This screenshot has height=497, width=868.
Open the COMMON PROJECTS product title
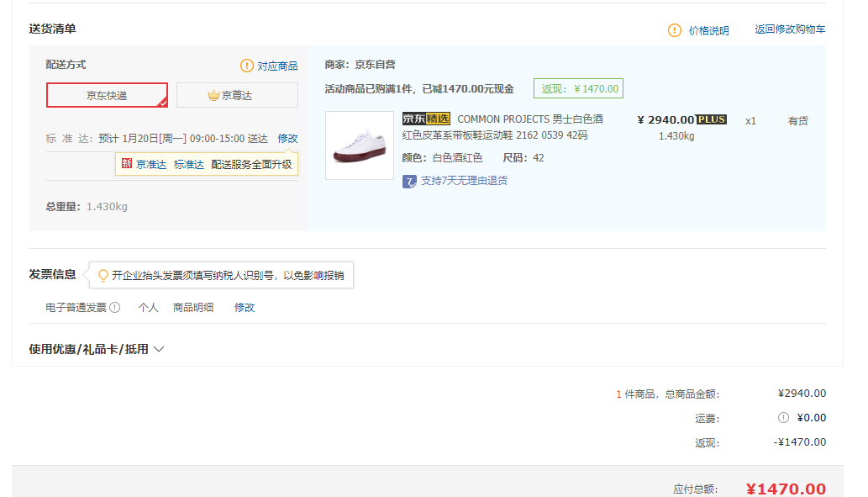[502, 128]
